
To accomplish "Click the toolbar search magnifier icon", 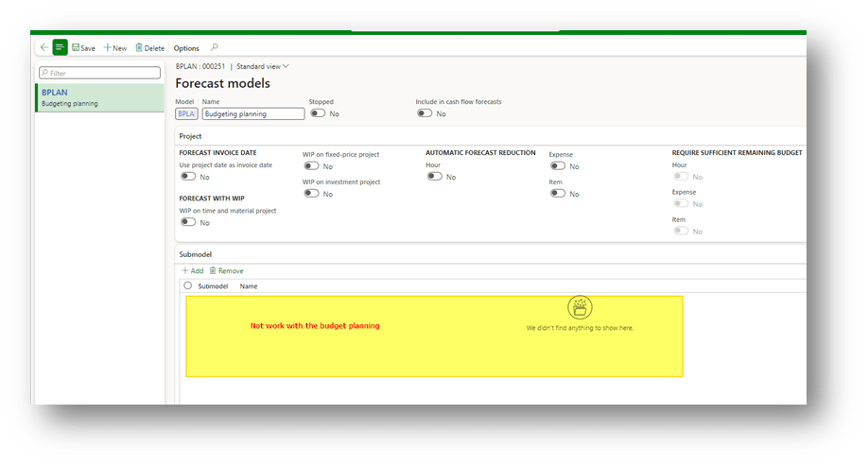I will (214, 47).
